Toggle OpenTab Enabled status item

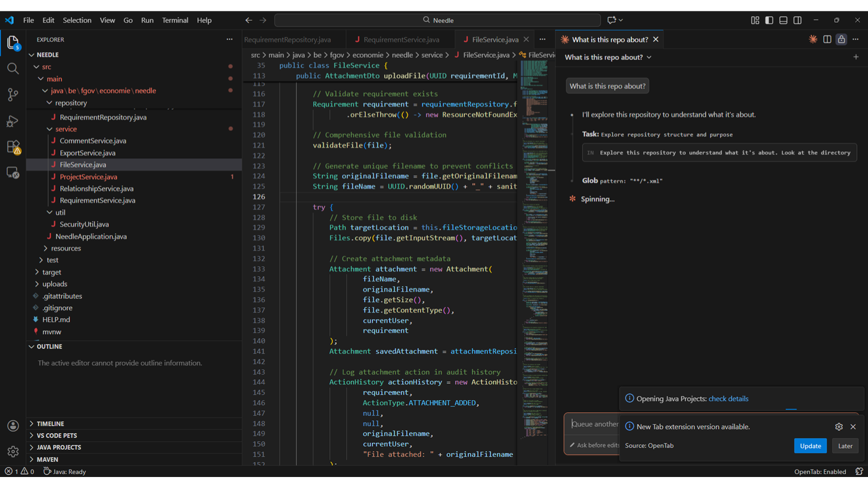tap(819, 472)
